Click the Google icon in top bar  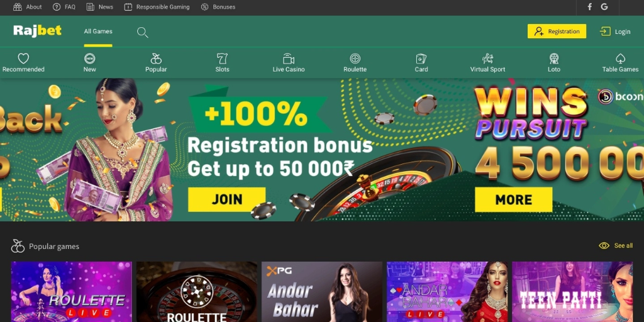(604, 6)
